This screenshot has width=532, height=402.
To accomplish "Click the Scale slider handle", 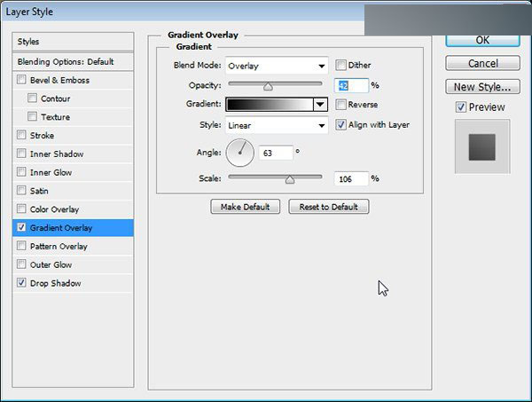I will click(290, 179).
